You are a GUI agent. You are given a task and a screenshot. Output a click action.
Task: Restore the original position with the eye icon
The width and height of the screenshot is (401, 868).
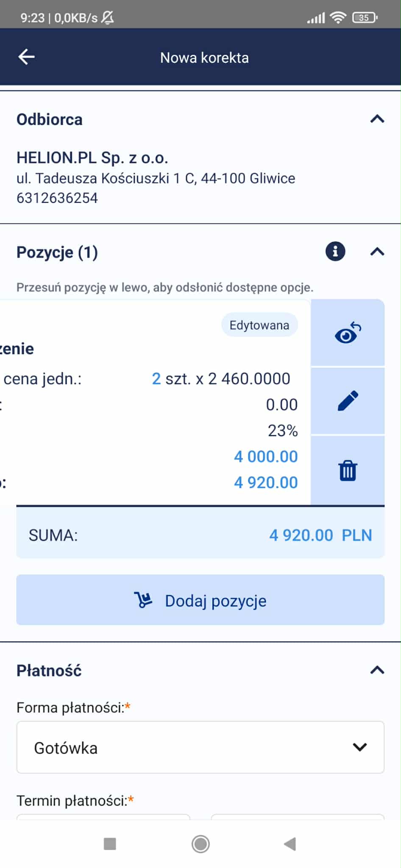click(x=348, y=333)
